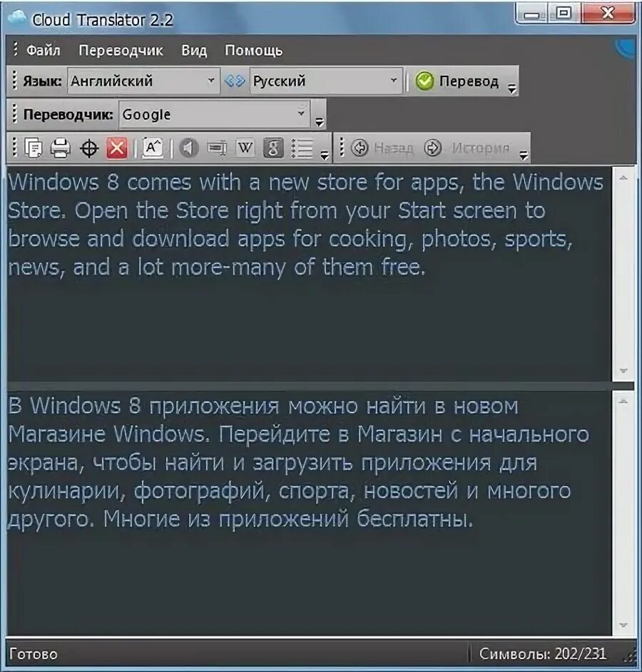Click source pane scrollbar up arrow
The width and height of the screenshot is (642, 672).
(623, 177)
